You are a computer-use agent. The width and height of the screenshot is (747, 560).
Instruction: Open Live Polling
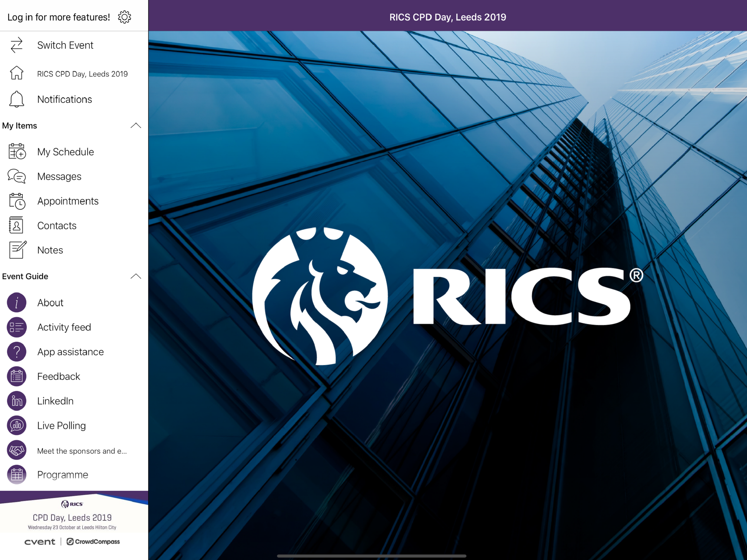[74, 425]
